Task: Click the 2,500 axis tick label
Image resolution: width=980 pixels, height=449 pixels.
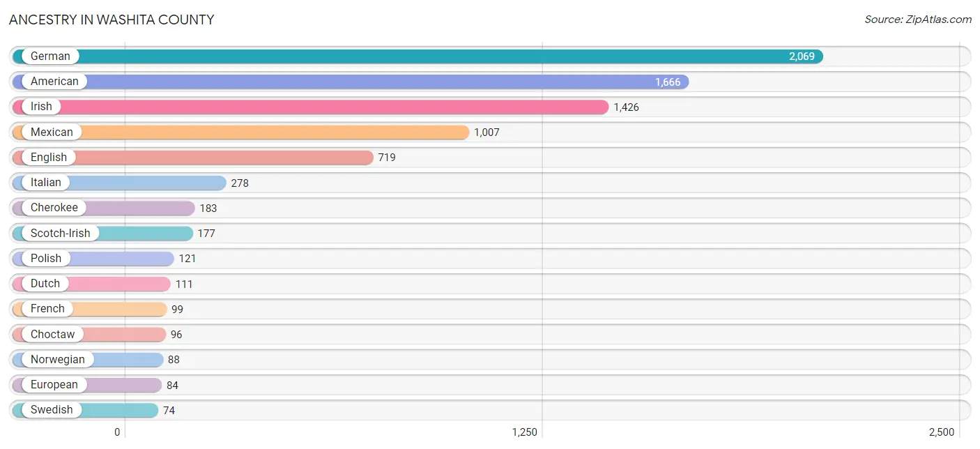Action: pos(941,432)
